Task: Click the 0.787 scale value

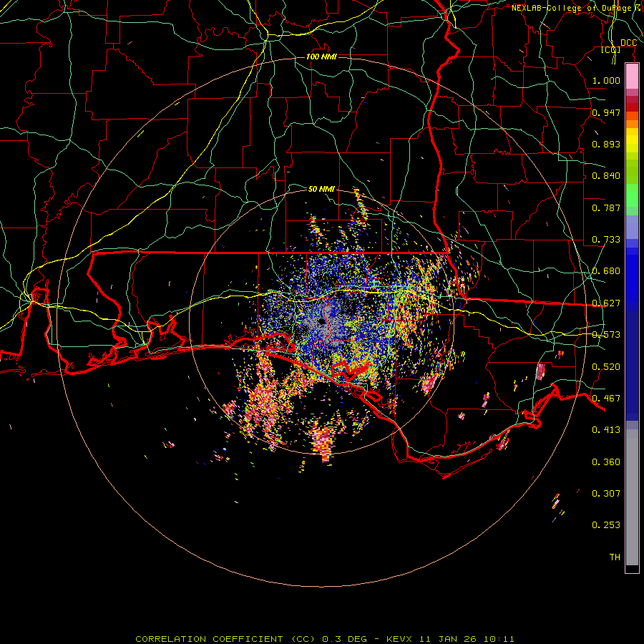Action: click(606, 208)
